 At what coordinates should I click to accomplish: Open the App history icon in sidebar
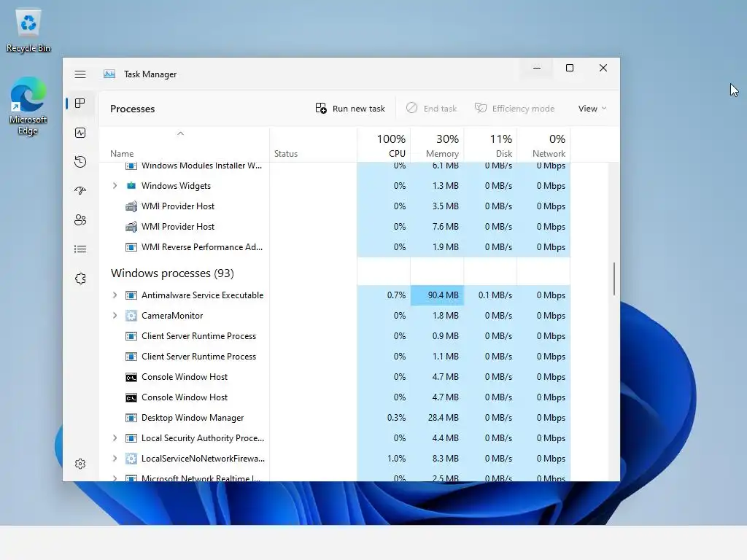[80, 162]
